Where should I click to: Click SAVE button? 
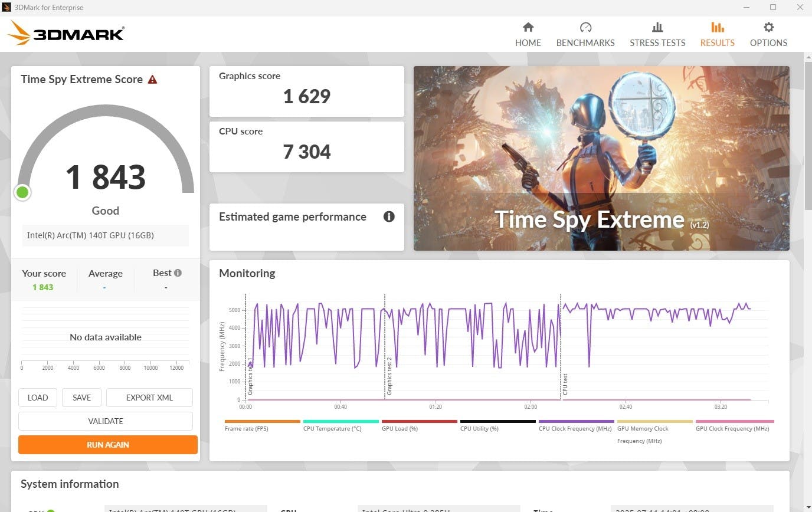point(81,398)
